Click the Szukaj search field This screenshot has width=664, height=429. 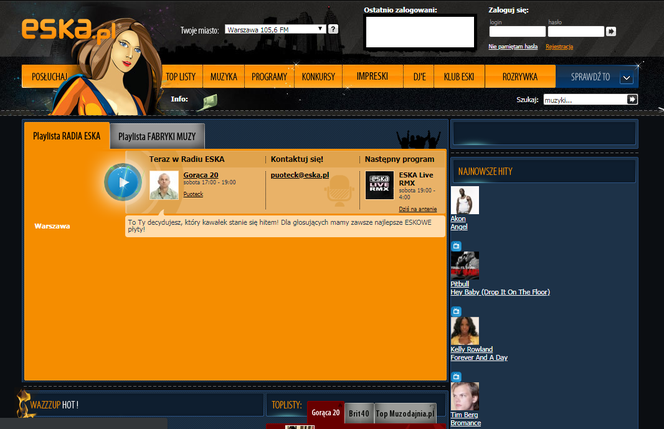click(585, 100)
